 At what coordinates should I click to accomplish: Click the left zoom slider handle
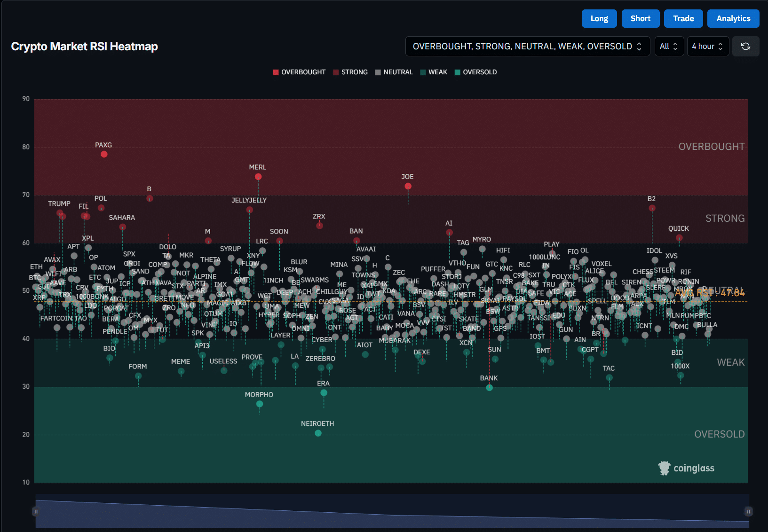click(x=36, y=511)
